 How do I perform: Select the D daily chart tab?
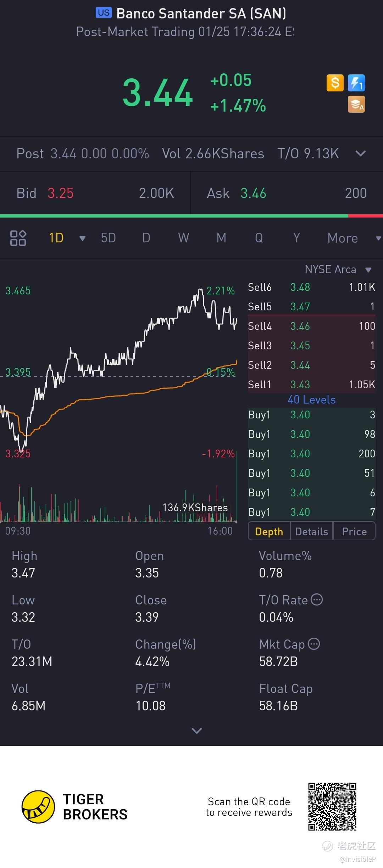pos(146,238)
